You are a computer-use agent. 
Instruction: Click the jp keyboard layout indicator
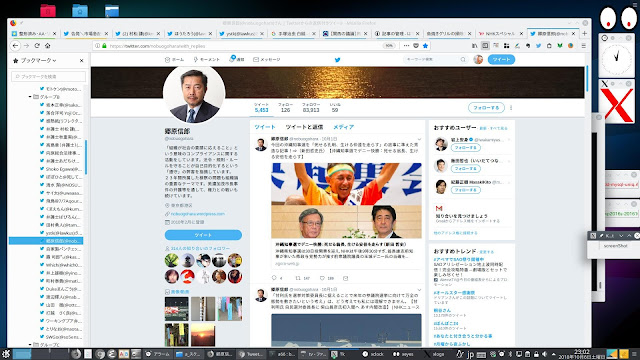[x=470, y=354]
